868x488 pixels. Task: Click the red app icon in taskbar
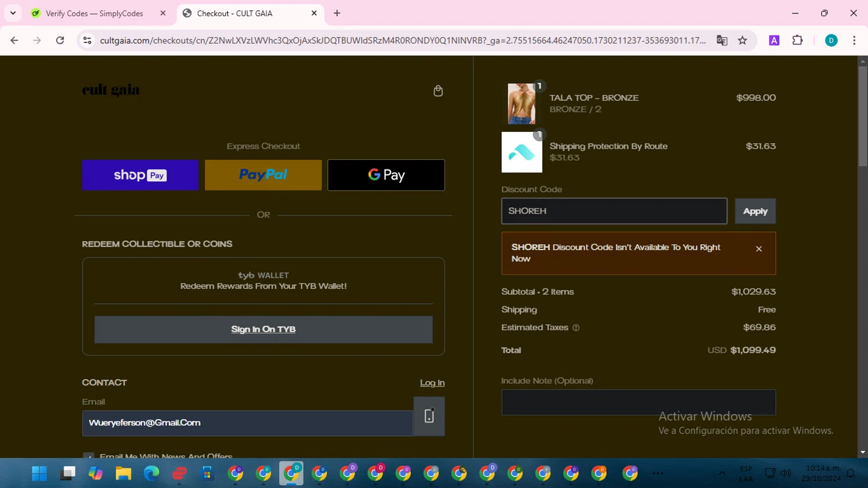tap(179, 474)
